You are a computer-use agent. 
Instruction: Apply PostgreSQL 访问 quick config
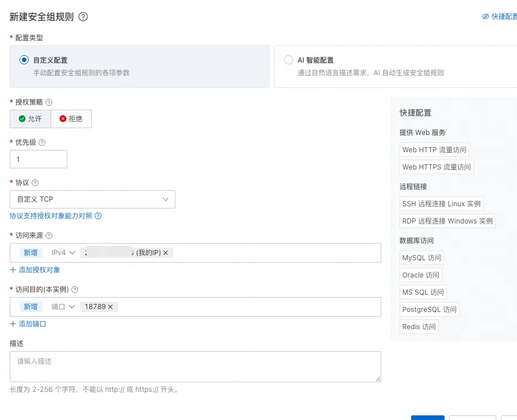click(x=429, y=309)
